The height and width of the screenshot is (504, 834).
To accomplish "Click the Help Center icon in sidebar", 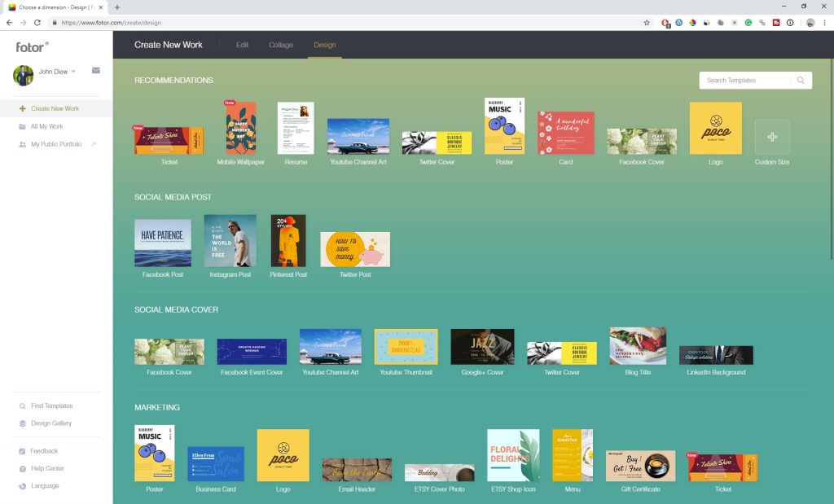I will (x=22, y=469).
